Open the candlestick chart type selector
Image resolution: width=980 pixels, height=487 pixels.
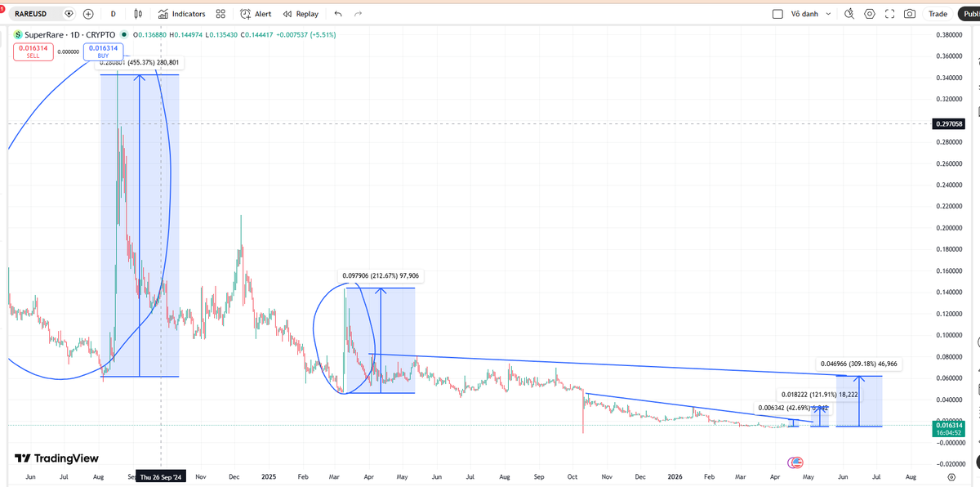pyautogui.click(x=138, y=14)
